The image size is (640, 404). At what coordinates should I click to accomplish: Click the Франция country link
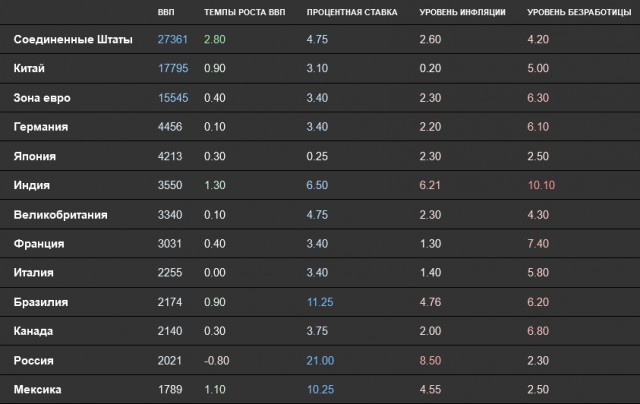tap(39, 244)
